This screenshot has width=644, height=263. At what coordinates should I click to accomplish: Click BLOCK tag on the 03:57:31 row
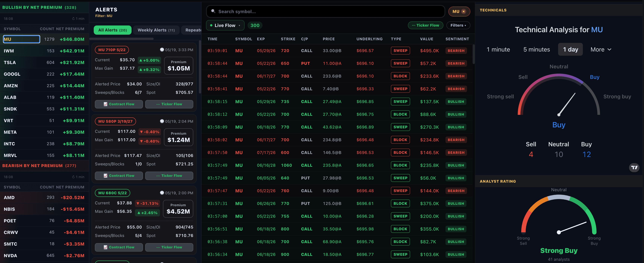click(x=400, y=203)
